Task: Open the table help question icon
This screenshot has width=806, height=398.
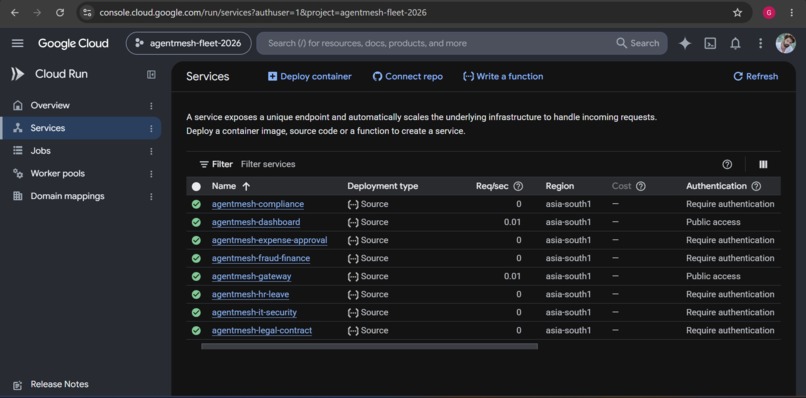Action: coord(727,164)
